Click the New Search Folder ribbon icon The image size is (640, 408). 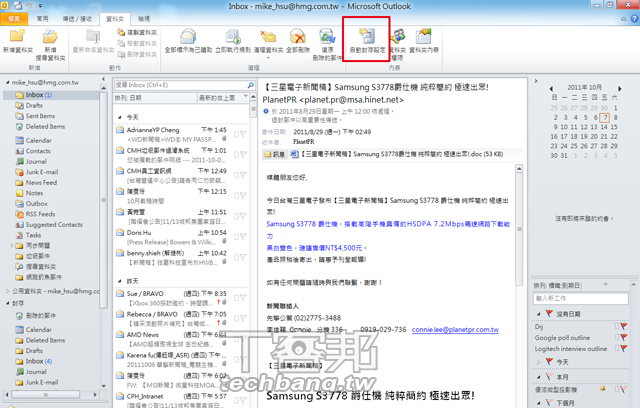point(50,36)
